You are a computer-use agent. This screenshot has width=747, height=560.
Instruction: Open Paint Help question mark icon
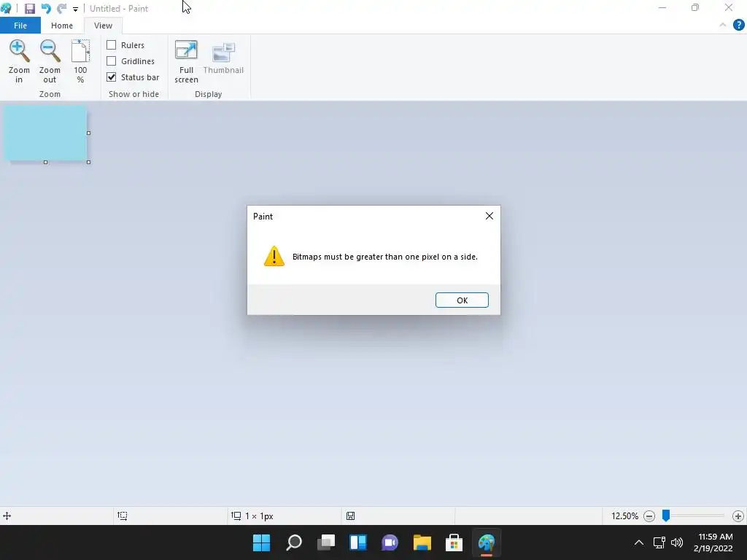(x=738, y=25)
